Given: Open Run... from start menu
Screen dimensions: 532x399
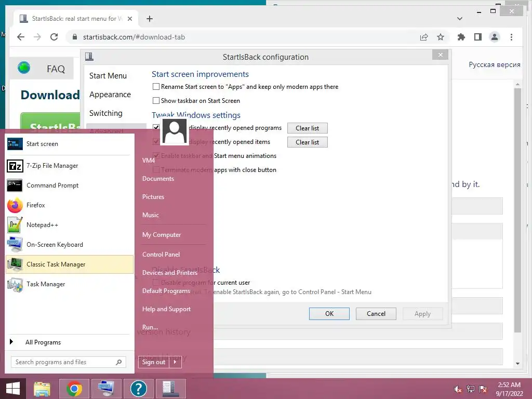Looking at the screenshot, I should pyautogui.click(x=150, y=327).
